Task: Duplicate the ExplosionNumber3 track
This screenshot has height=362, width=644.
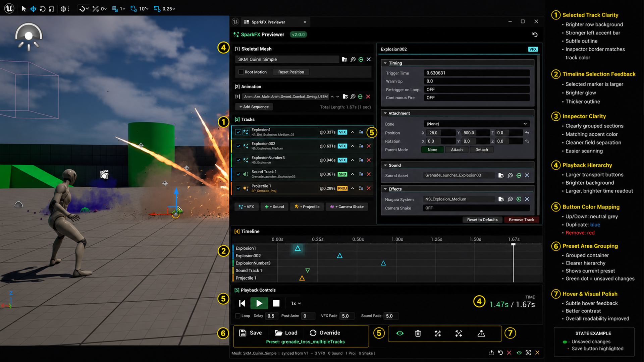Action: click(x=361, y=160)
